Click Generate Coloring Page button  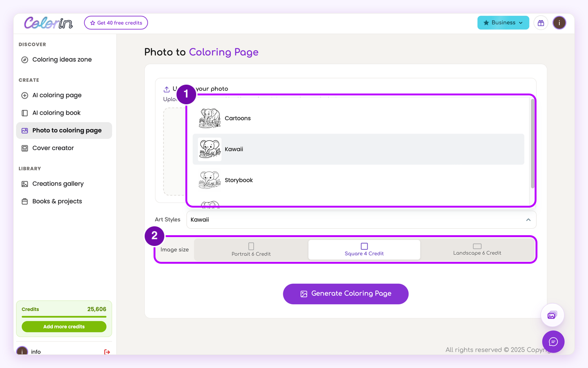pos(346,294)
